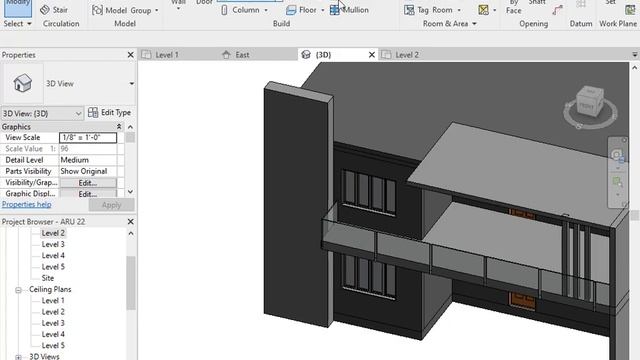Collapse the Graphics properties section
The image size is (640, 360).
[119, 127]
